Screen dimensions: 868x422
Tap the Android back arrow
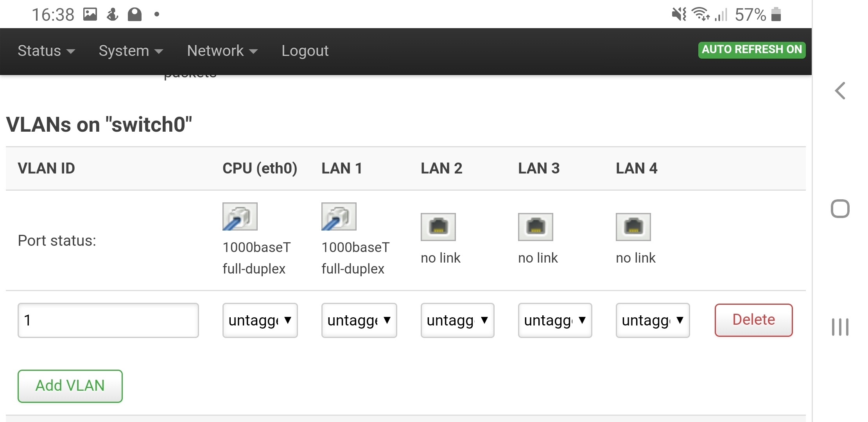coord(840,91)
